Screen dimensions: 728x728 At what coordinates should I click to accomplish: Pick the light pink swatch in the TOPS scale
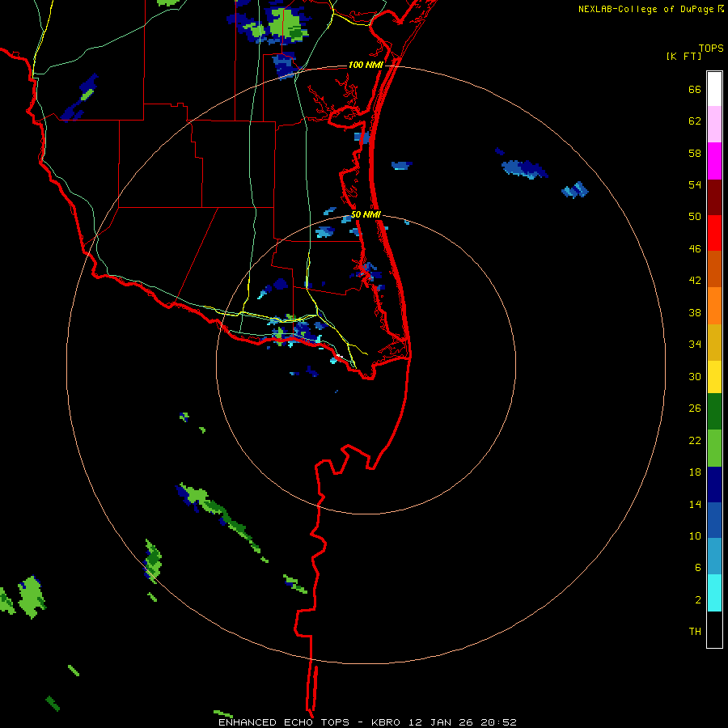point(714,124)
